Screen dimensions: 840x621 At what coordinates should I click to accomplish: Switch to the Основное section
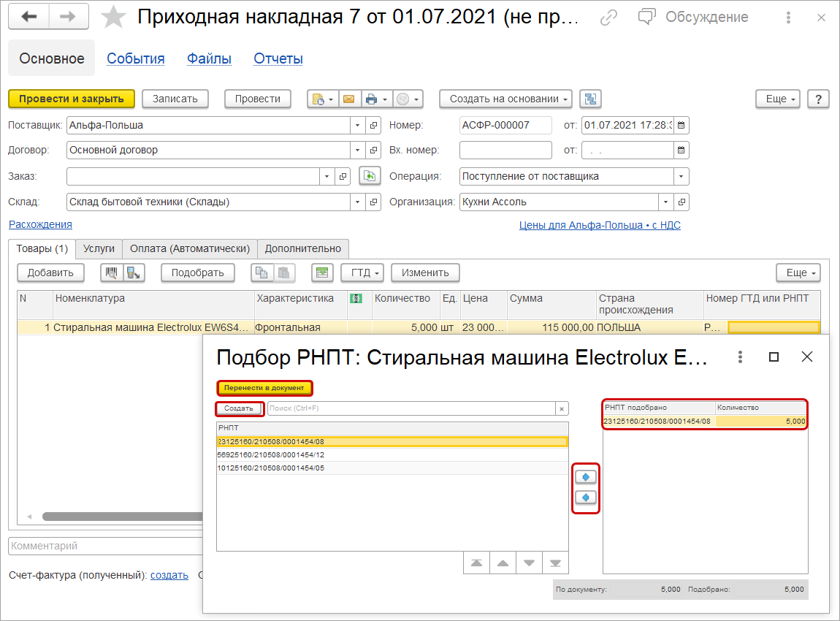point(51,58)
